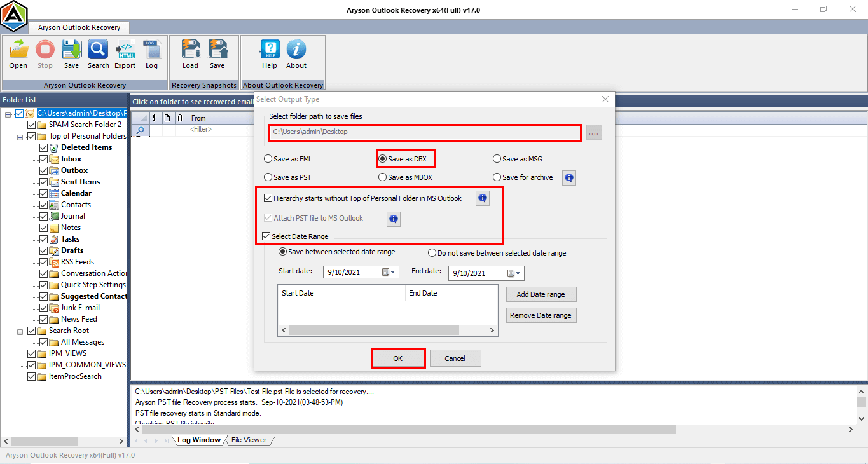Click info icon next to Save for archive
Screen dimensions: 868x464
pyautogui.click(x=569, y=178)
